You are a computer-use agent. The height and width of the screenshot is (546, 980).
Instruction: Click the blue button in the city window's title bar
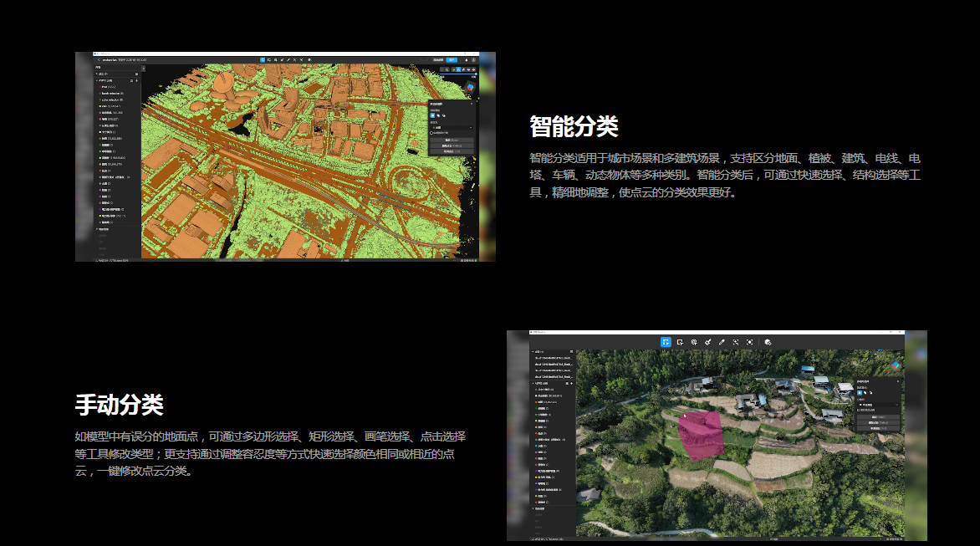[452, 60]
